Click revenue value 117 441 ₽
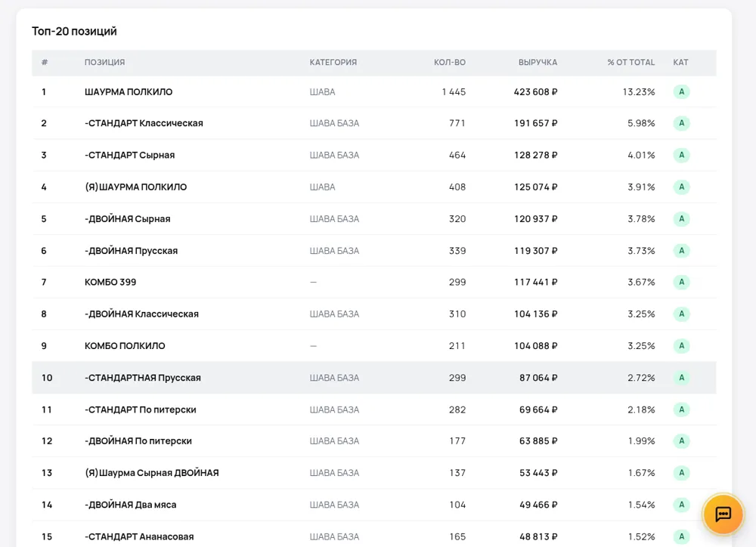 [535, 282]
